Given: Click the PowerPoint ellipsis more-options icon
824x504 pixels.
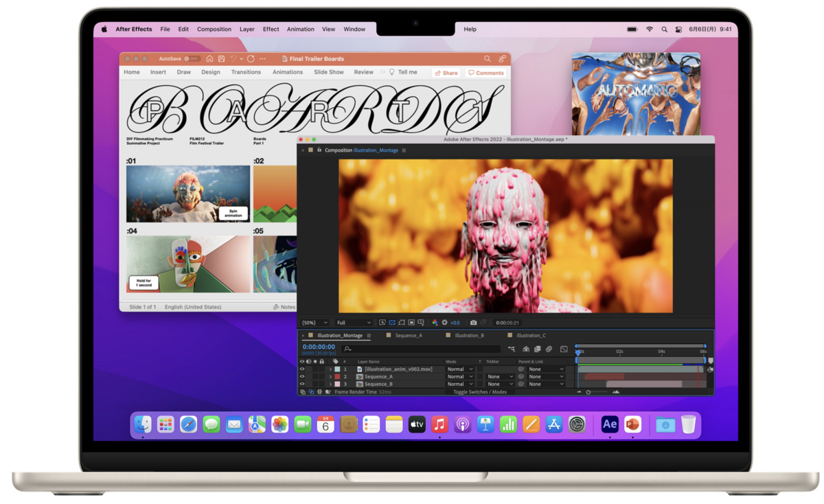Looking at the screenshot, I should [x=262, y=59].
